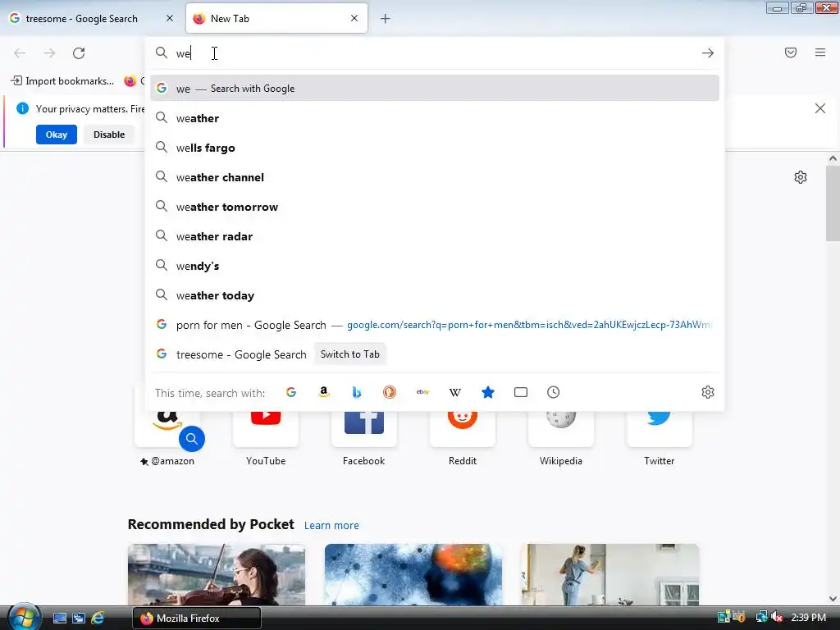Search open tabs with the tabs icon
This screenshot has width=840, height=630.
point(521,392)
